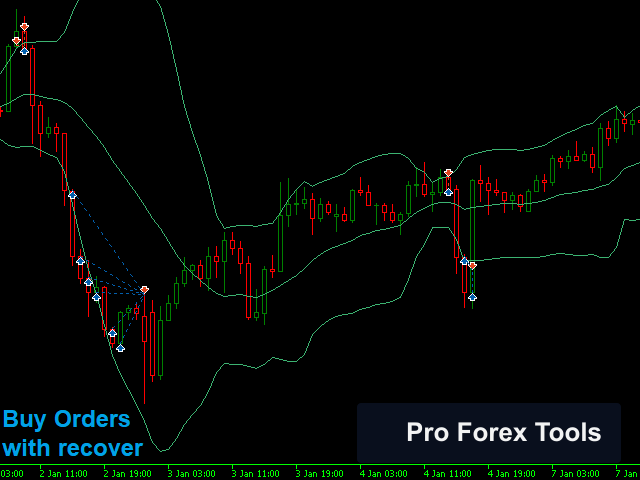Select the blue buy arrow just below the 4 Jan upper red arrow

coord(449,191)
